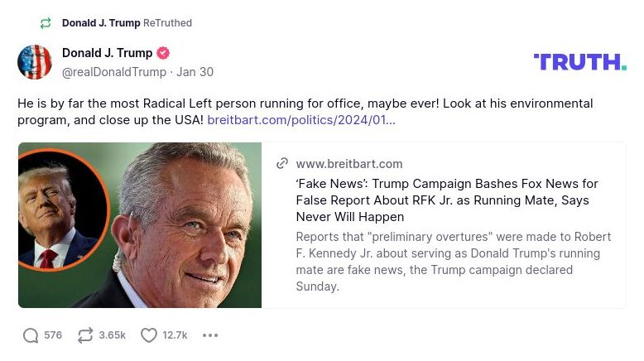Click the article preview image

pos(140,225)
